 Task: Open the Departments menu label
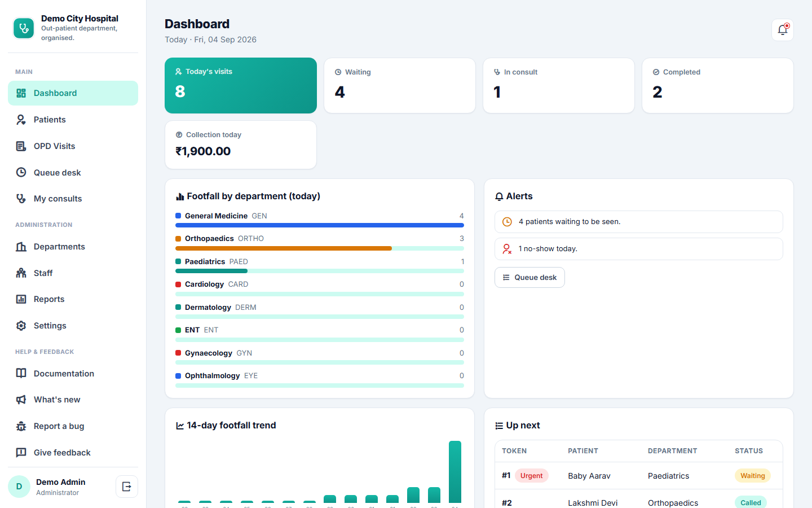[x=59, y=247]
